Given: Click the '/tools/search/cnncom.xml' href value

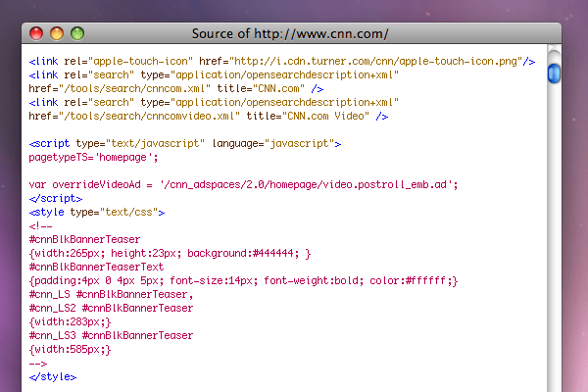Looking at the screenshot, I should pyautogui.click(x=134, y=88).
